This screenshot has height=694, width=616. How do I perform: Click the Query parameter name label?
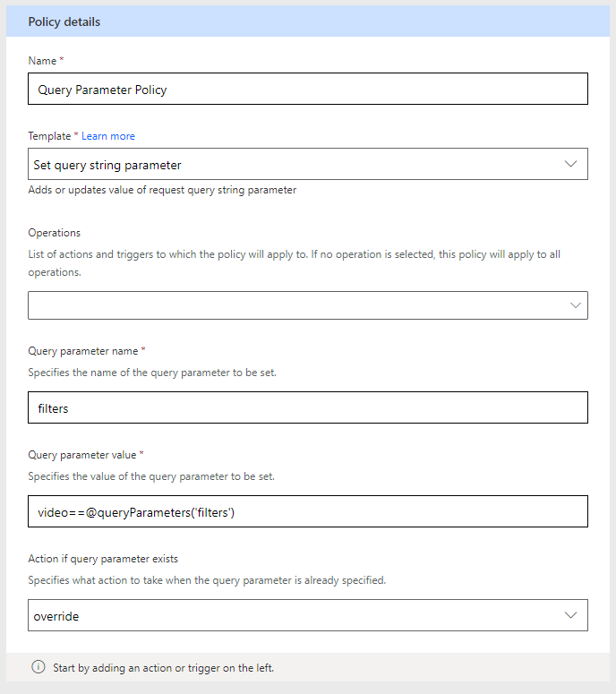click(83, 351)
